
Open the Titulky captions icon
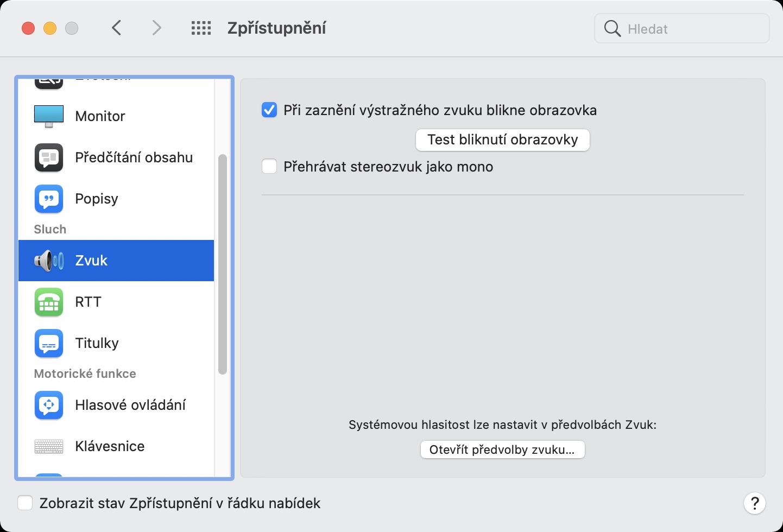click(x=49, y=343)
